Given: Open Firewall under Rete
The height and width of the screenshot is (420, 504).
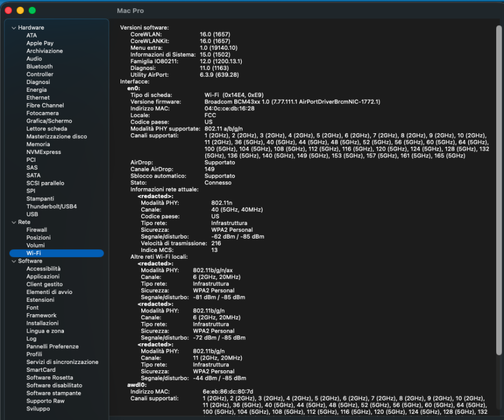Looking at the screenshot, I should (x=36, y=230).
